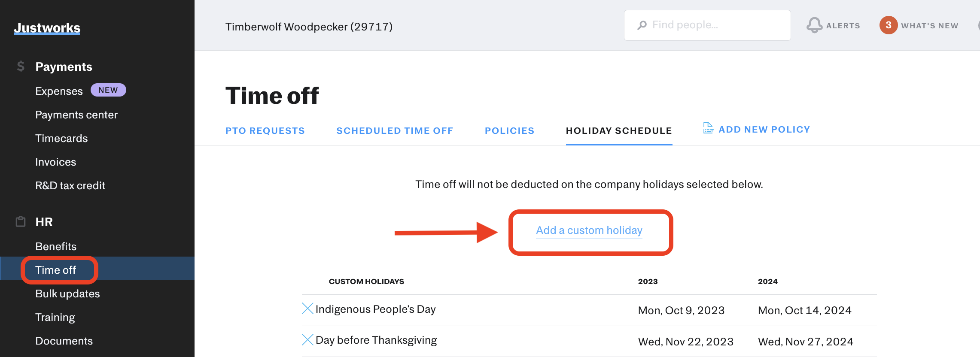Image resolution: width=980 pixels, height=357 pixels.
Task: Focus the Find people search field
Action: (x=707, y=25)
